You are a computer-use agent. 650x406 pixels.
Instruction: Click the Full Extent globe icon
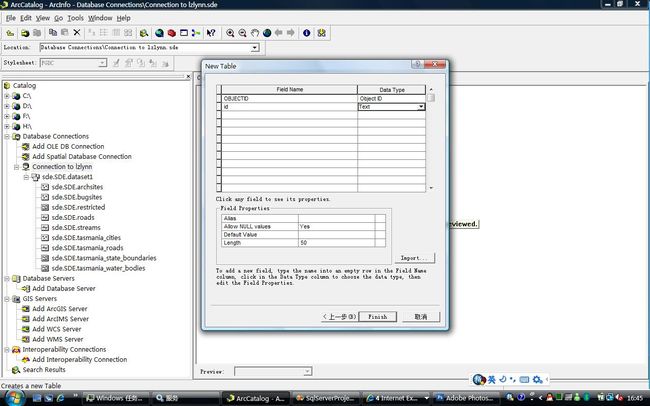click(x=267, y=33)
